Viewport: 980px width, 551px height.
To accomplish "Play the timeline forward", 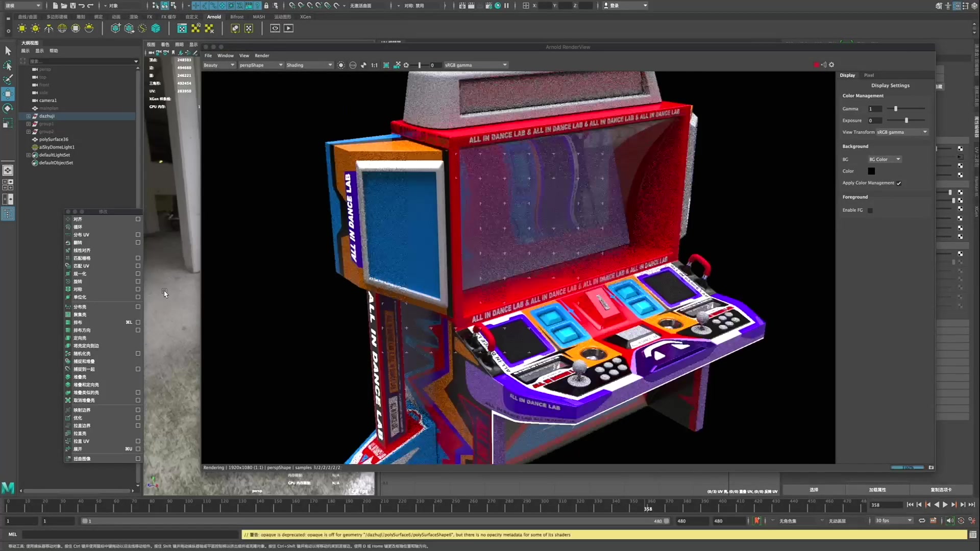I will (945, 505).
